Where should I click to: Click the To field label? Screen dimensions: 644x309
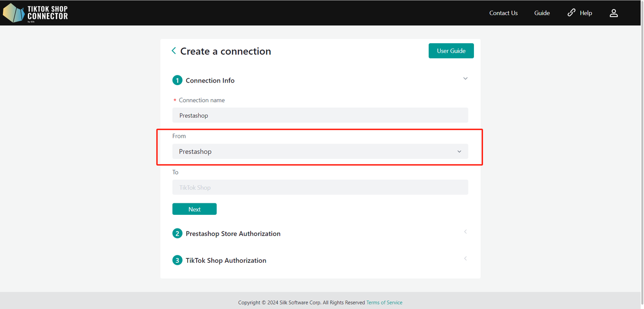(176, 172)
